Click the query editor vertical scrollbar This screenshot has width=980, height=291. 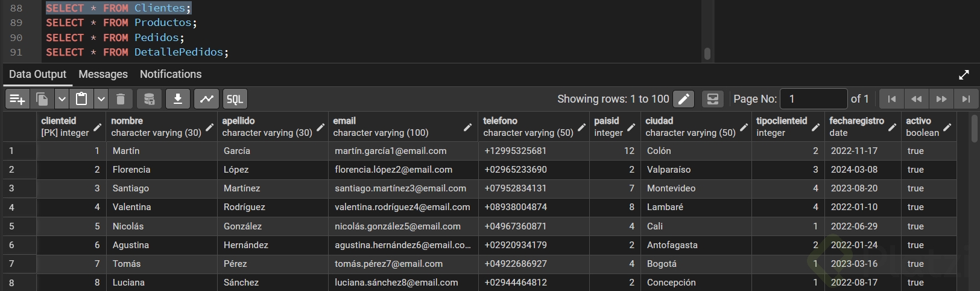(x=707, y=53)
